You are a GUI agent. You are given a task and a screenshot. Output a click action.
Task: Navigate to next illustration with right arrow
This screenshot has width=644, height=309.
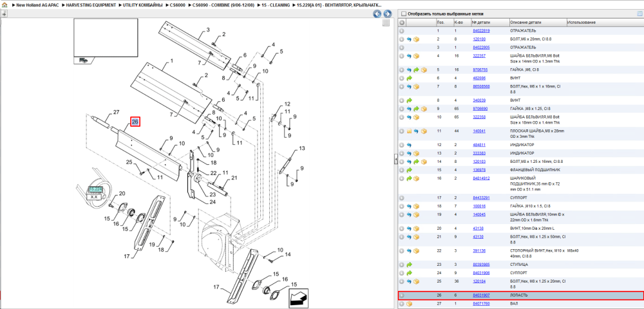point(386,14)
